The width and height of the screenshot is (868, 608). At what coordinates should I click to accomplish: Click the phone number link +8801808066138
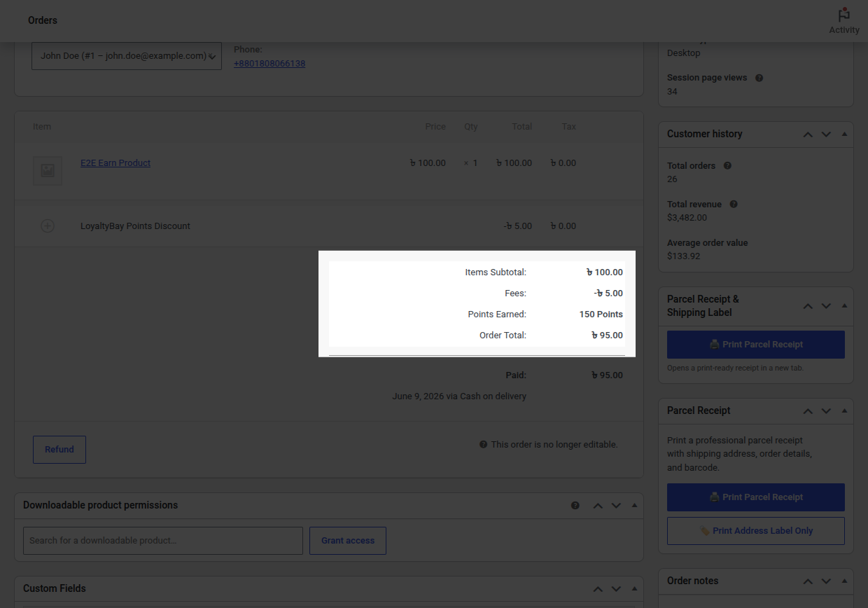269,64
